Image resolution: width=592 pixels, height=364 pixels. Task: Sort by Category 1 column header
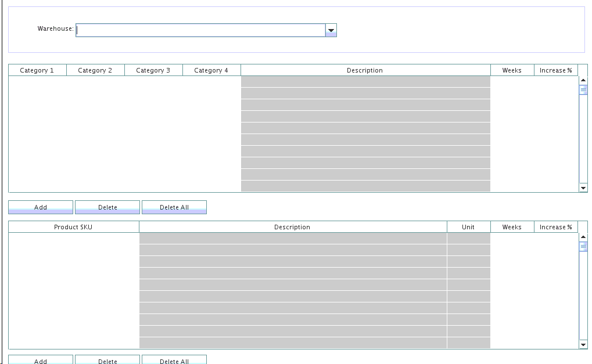point(37,70)
